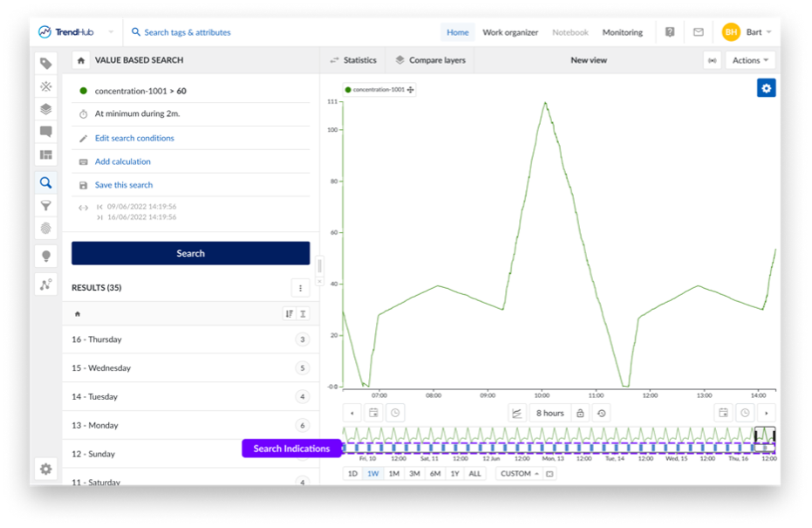
Task: Select the 6M time range
Action: pyautogui.click(x=435, y=474)
